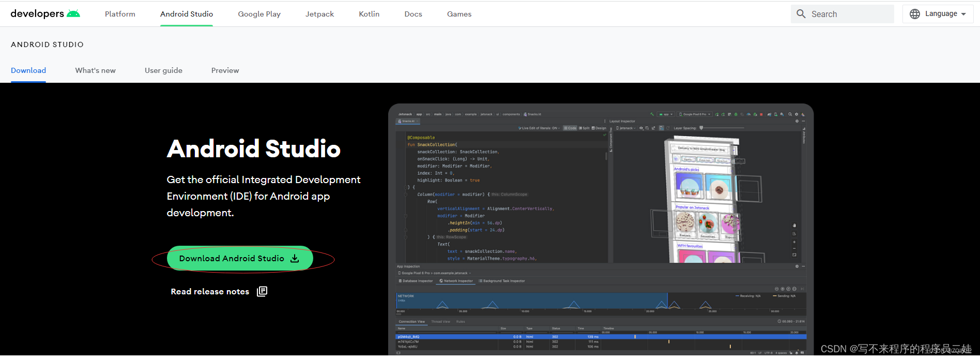Open the Language dropdown

(938, 14)
